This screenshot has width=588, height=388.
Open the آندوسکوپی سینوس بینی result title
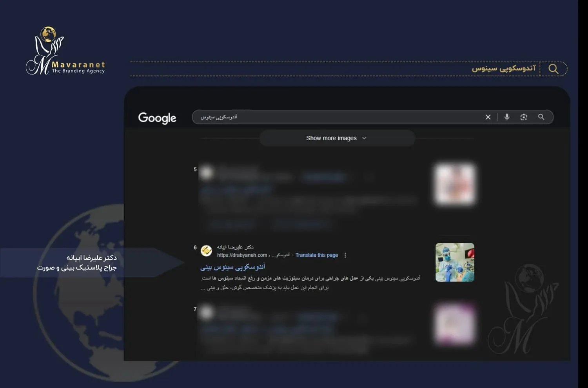233,267
